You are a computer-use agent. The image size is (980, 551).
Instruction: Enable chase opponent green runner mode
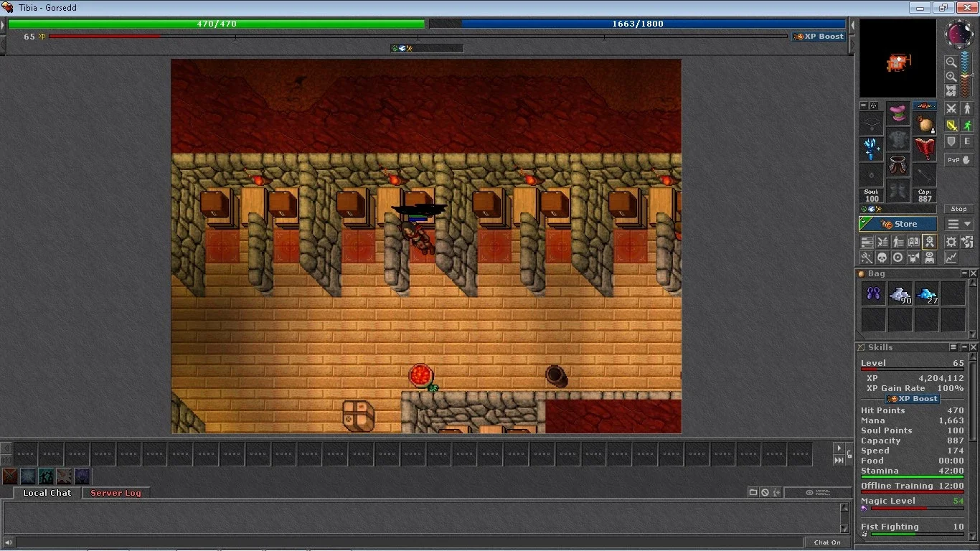[x=967, y=126]
